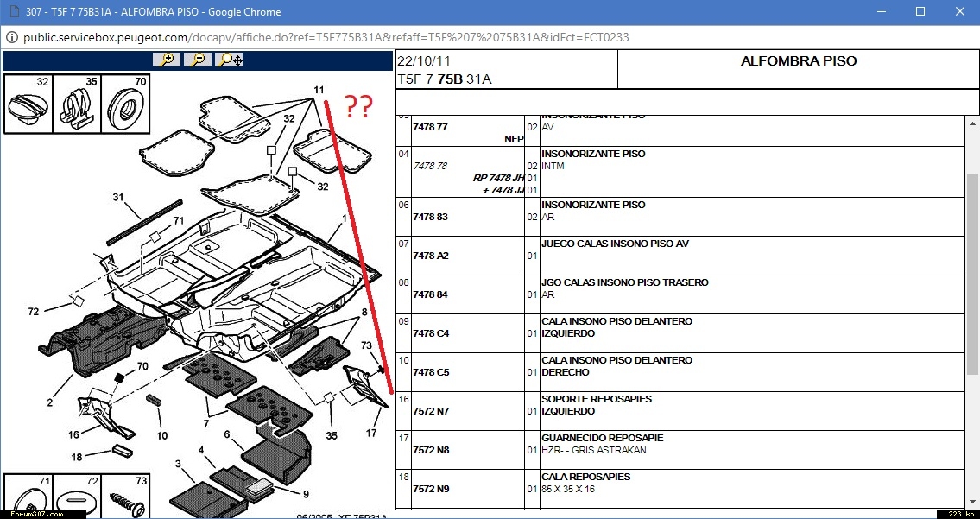
Task: Click callout number 4 in the diagram
Action: (x=201, y=450)
